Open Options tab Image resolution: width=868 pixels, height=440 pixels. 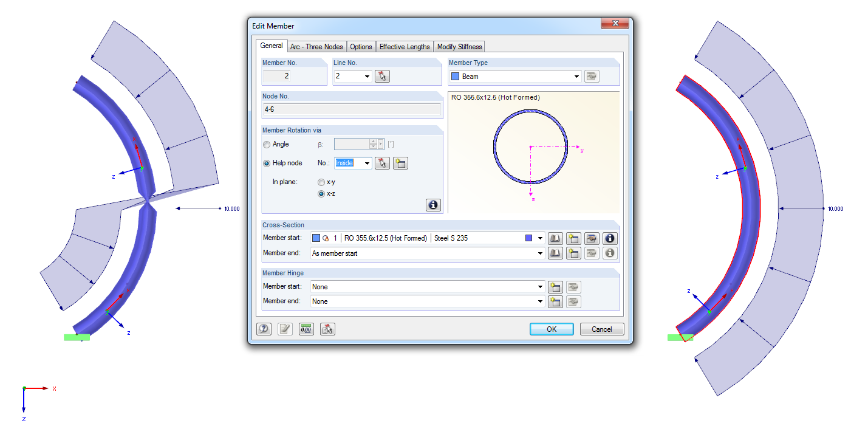pos(361,47)
